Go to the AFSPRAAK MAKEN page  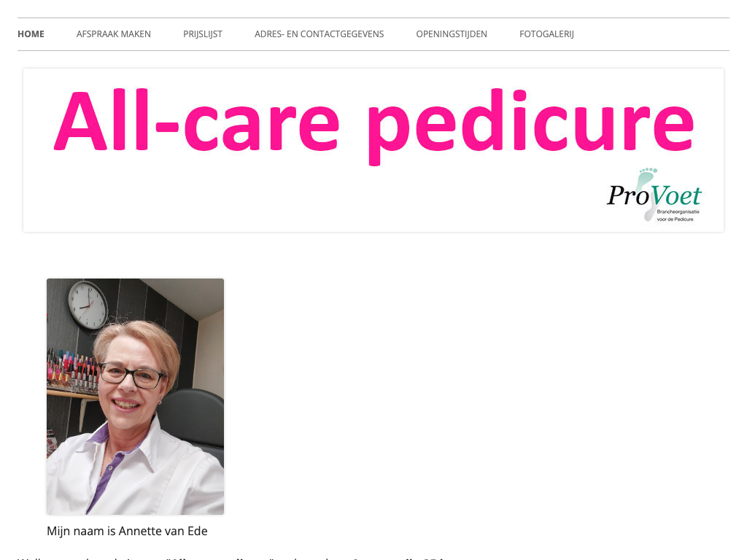(x=113, y=34)
